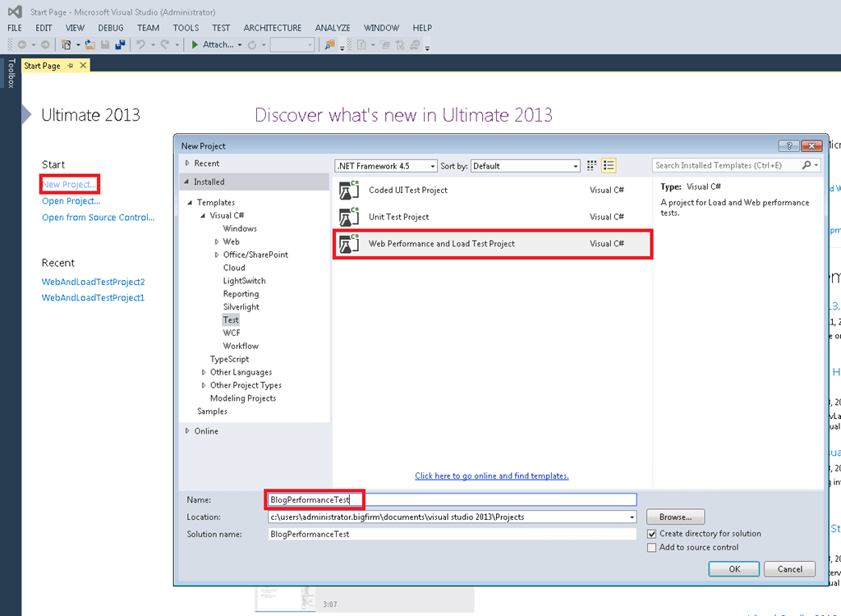This screenshot has width=841, height=616.
Task: Click New Project... link on Start Page
Action: [69, 185]
